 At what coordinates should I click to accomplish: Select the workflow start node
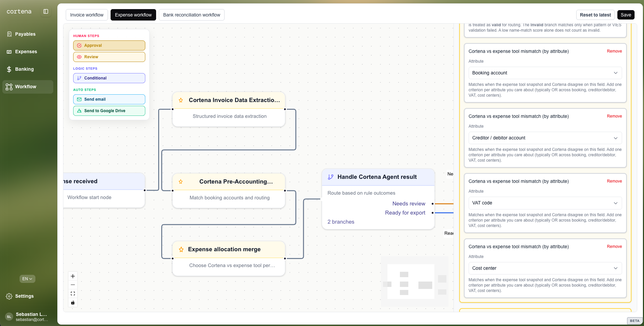coord(104,190)
